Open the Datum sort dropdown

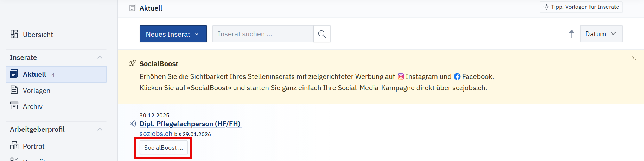(x=601, y=34)
